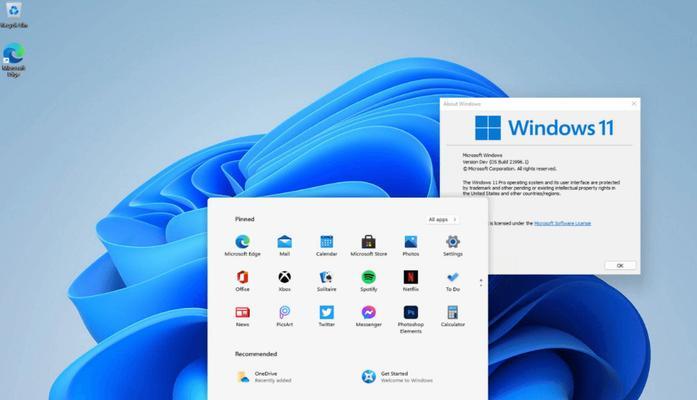
Task: Open the Microsoft Software License link
Action: [x=562, y=223]
